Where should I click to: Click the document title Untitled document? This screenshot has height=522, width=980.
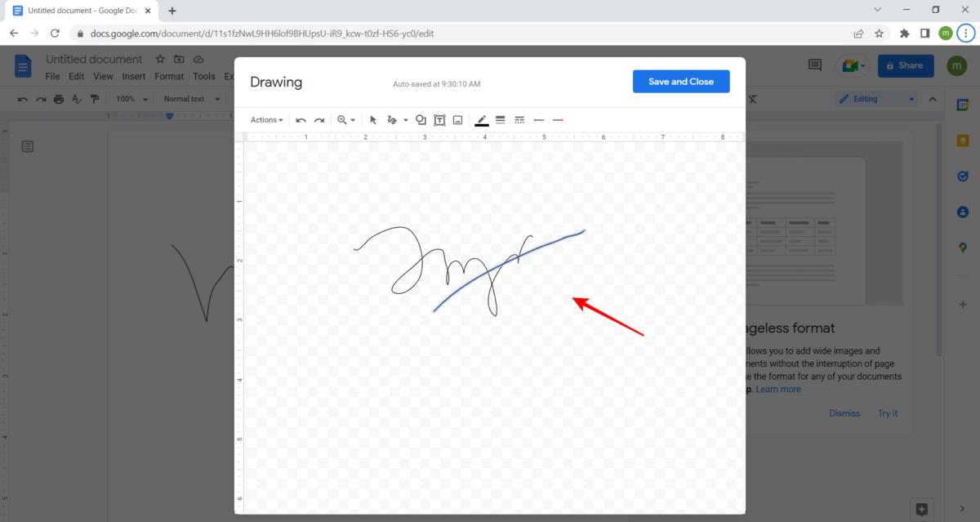coord(94,60)
